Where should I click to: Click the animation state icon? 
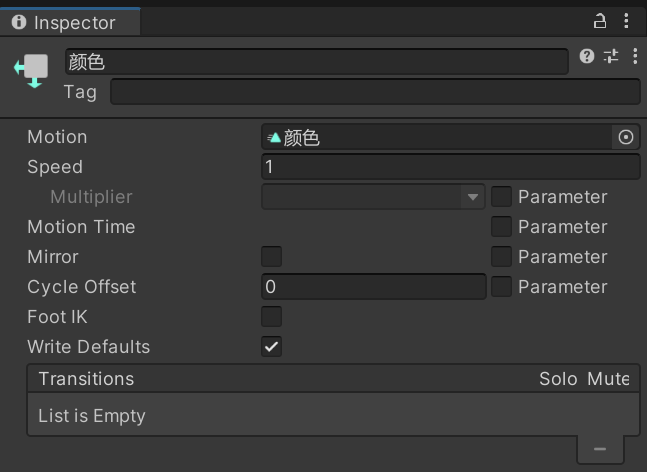tap(32, 71)
